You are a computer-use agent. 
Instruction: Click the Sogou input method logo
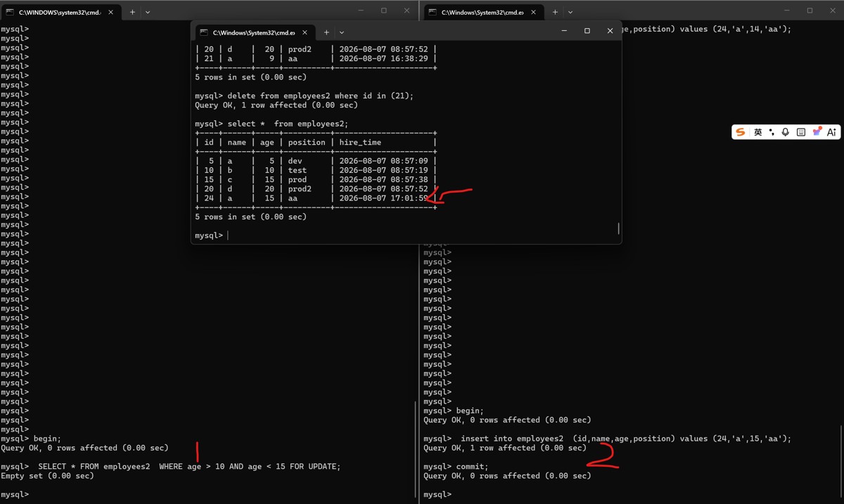pyautogui.click(x=741, y=132)
